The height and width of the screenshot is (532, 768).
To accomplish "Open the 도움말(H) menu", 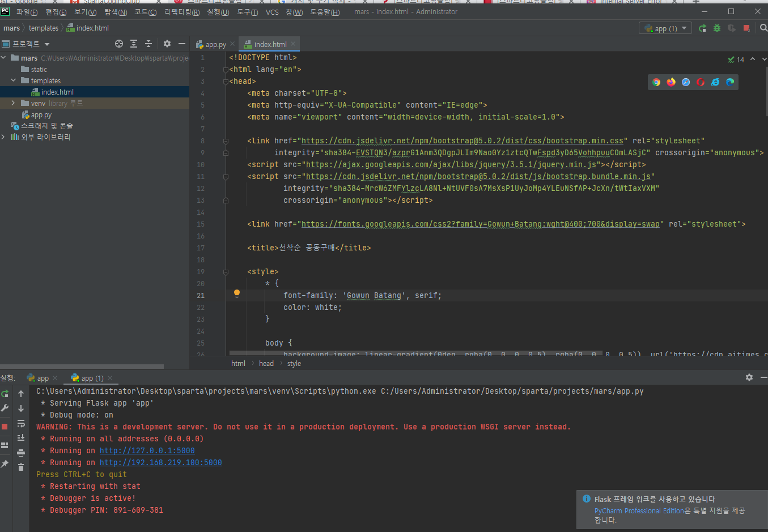I will 325,12.
